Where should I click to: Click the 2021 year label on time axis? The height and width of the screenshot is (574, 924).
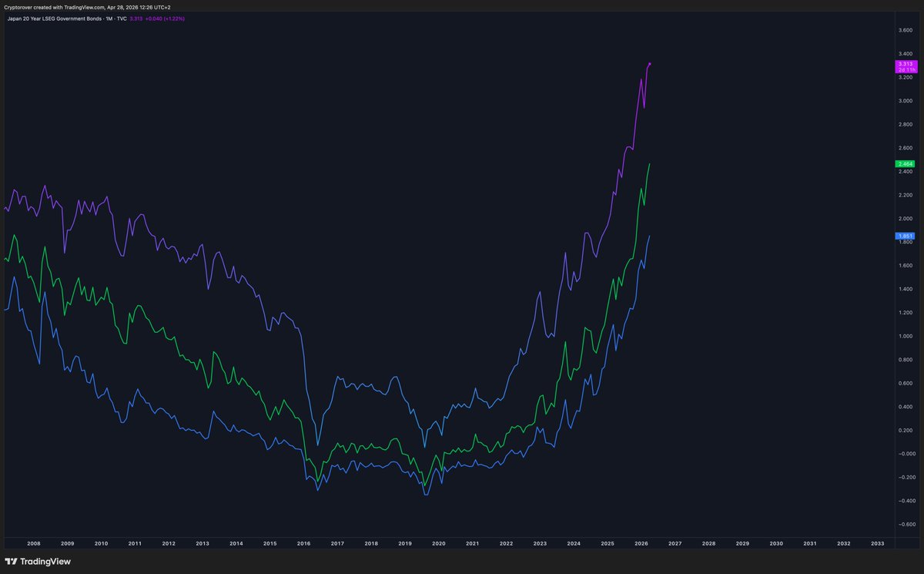click(x=473, y=543)
